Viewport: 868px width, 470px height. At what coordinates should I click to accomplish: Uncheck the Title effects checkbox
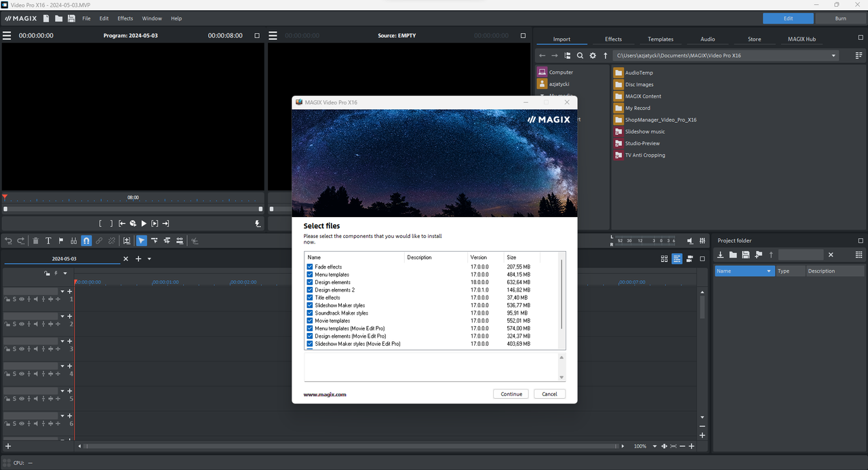coord(310,298)
